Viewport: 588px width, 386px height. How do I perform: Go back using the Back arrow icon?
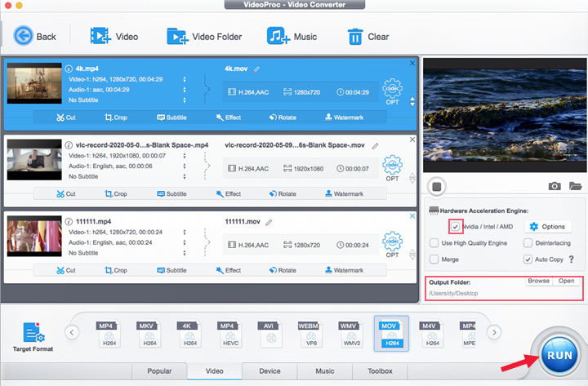click(23, 36)
